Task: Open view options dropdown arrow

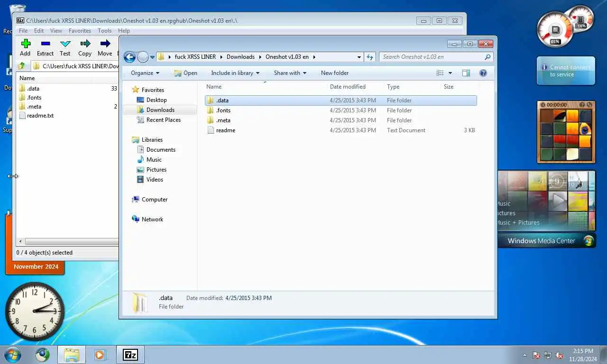Action: [x=450, y=73]
